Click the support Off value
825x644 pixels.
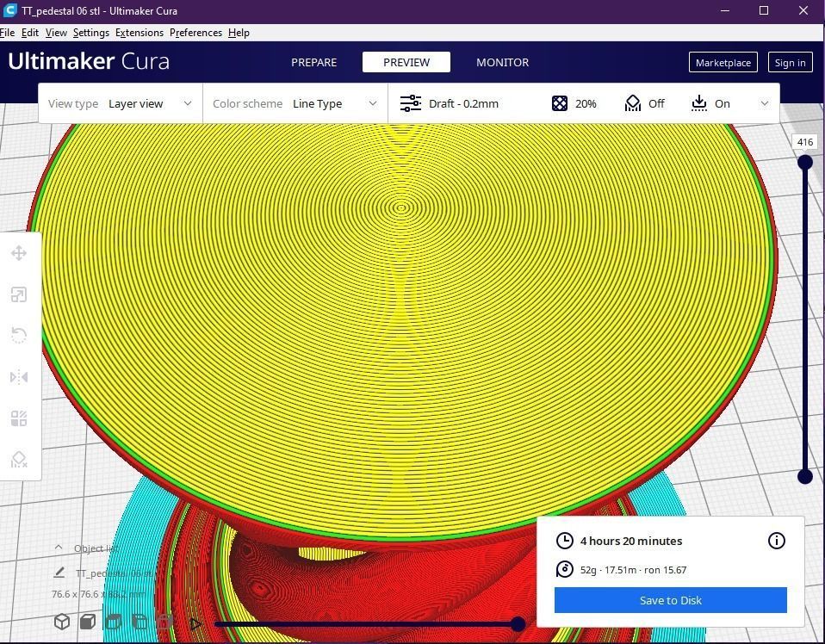pos(656,103)
